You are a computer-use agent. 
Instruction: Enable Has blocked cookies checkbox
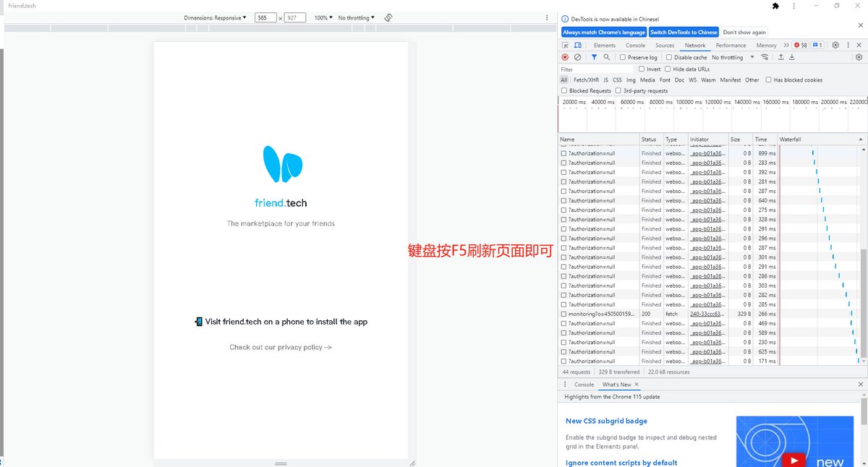click(x=769, y=80)
